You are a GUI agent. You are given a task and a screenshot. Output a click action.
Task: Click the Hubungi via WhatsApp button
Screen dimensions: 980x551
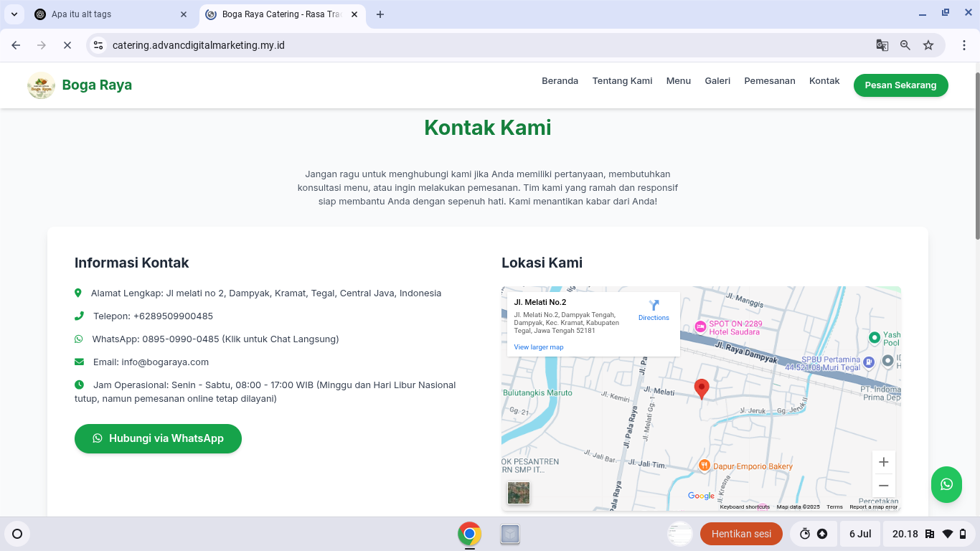click(158, 438)
